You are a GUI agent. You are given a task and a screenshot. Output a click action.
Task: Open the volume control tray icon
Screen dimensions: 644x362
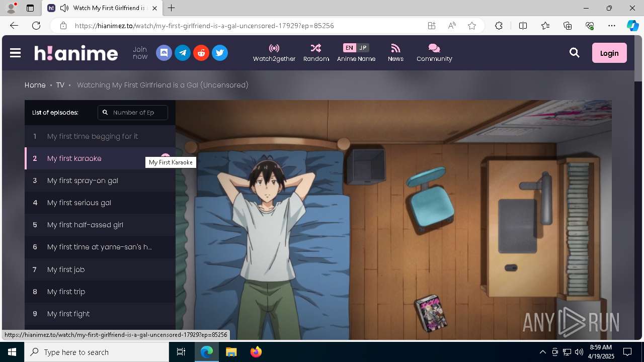click(x=579, y=352)
